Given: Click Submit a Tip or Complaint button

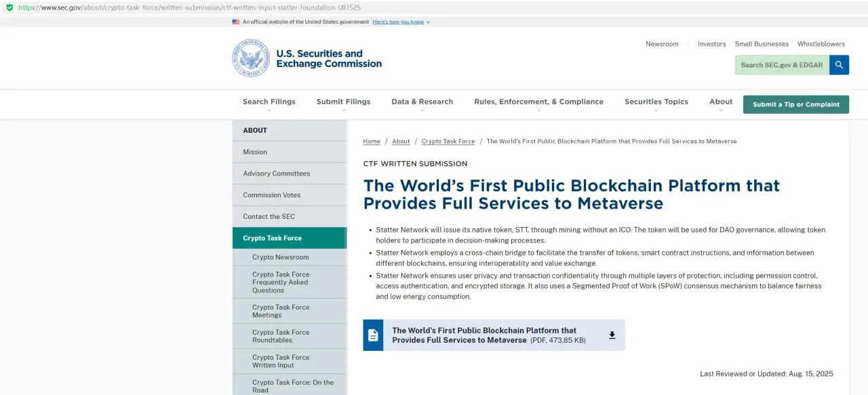Looking at the screenshot, I should click(796, 104).
